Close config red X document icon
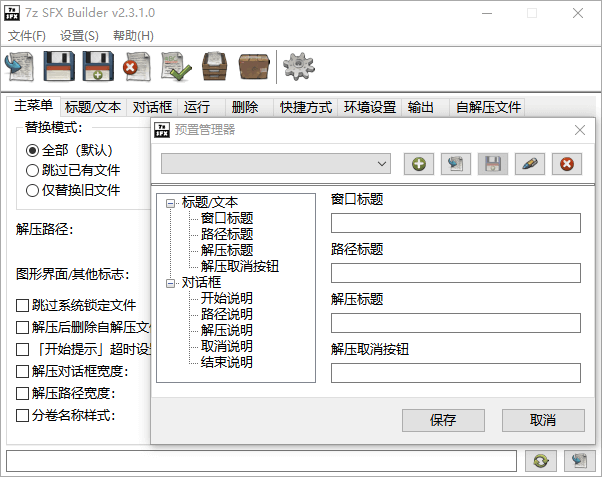This screenshot has height=477, width=602. click(x=137, y=67)
